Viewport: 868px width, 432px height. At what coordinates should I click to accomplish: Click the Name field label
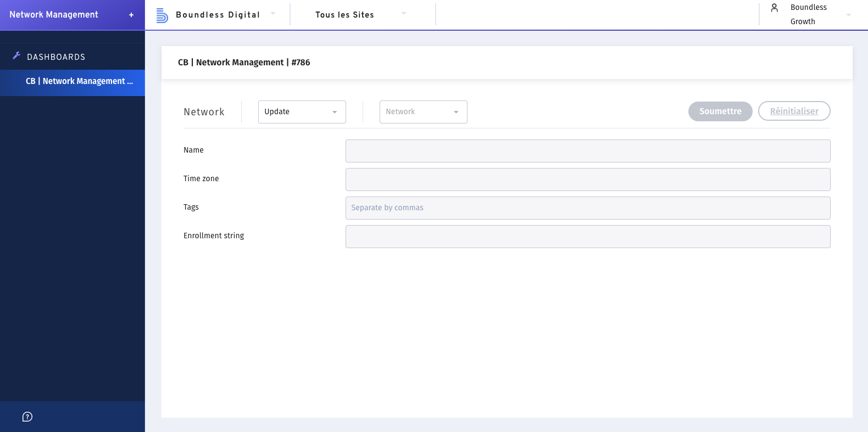(x=193, y=150)
